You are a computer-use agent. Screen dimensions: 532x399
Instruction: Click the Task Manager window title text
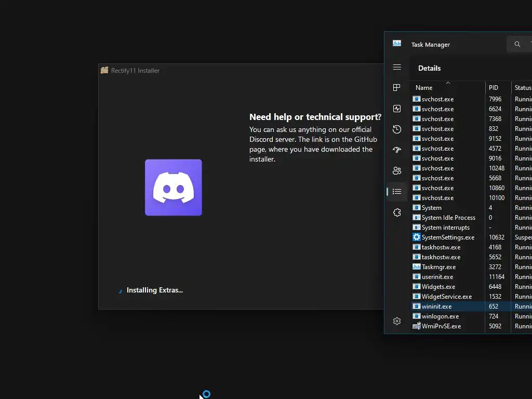[x=431, y=45]
